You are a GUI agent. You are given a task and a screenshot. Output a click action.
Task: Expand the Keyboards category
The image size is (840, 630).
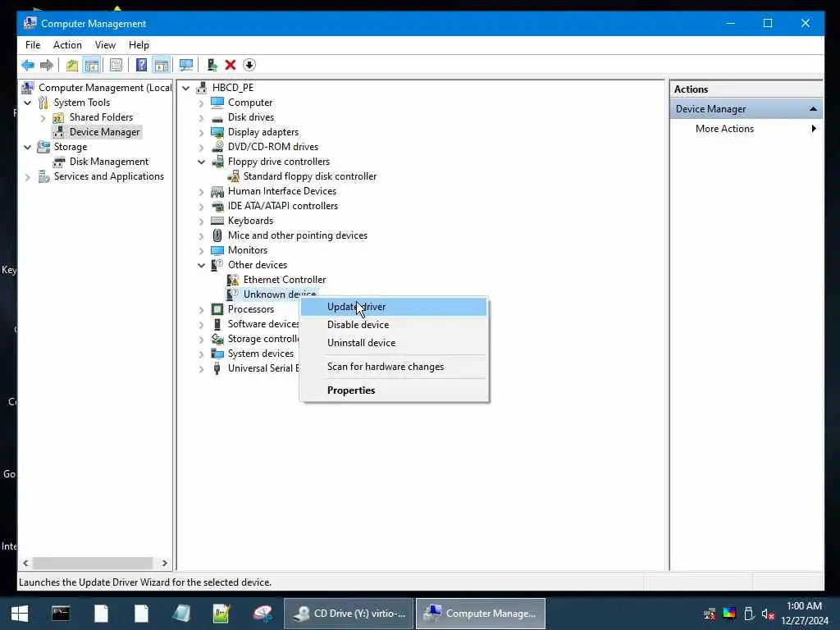tap(202, 221)
